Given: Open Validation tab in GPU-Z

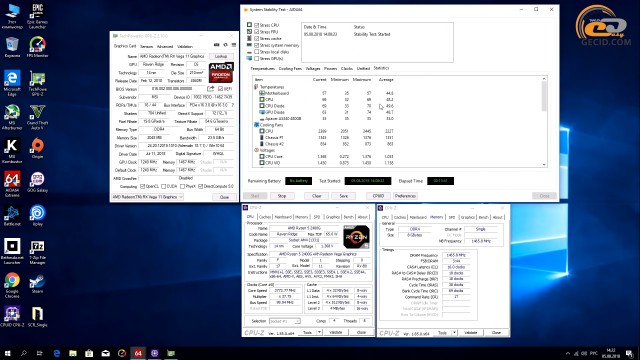Looking at the screenshot, I should (x=185, y=47).
